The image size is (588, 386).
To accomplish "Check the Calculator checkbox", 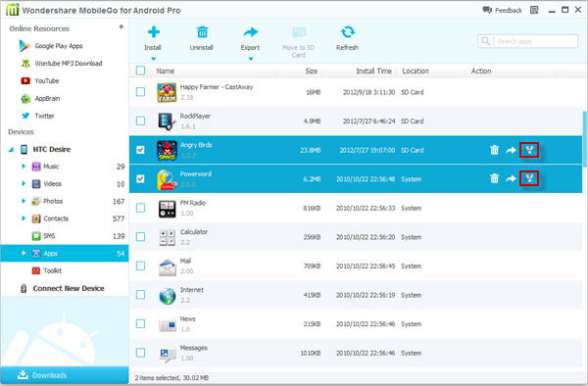I will pyautogui.click(x=140, y=236).
